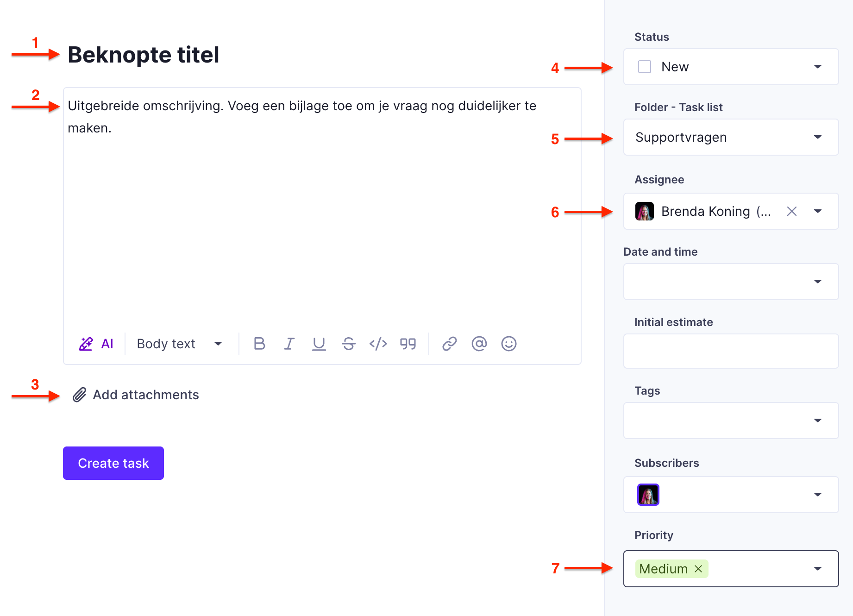853x616 pixels.
Task: Remove the Medium priority tag
Action: coord(698,569)
